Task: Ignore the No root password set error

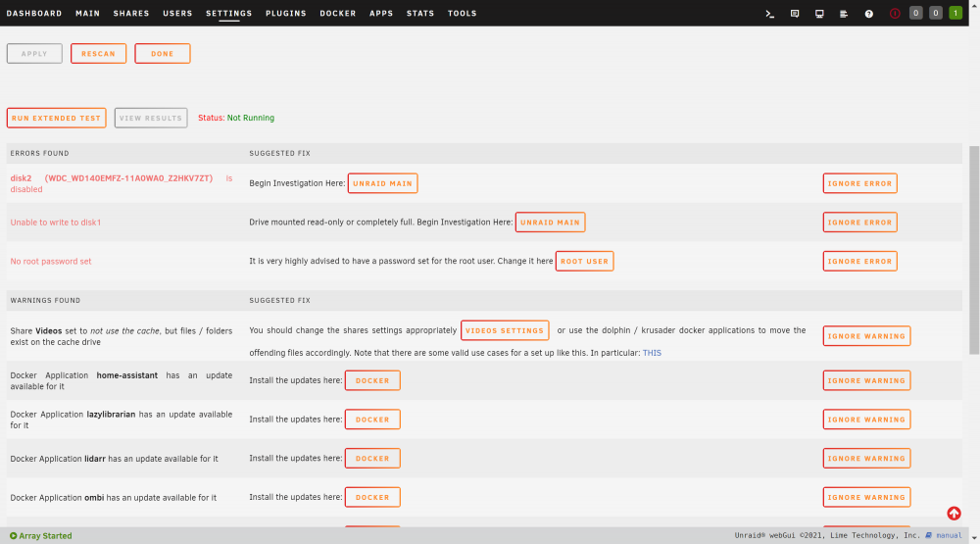Action: [x=860, y=261]
